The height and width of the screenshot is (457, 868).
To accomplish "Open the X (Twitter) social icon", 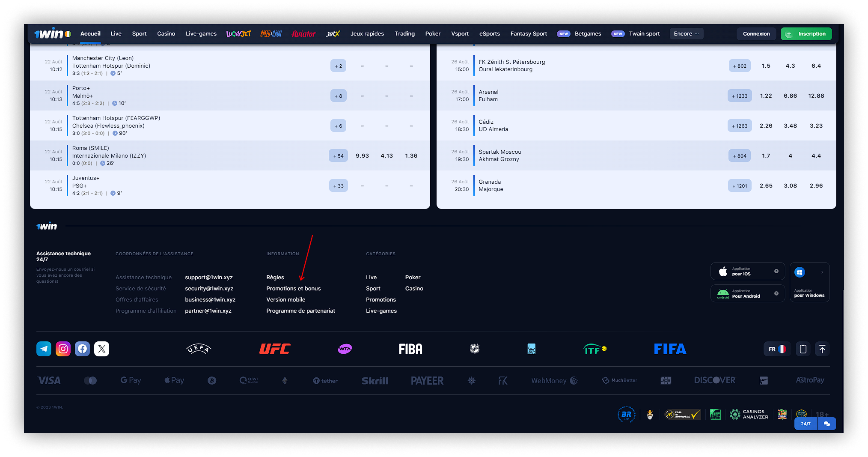I will pyautogui.click(x=101, y=349).
